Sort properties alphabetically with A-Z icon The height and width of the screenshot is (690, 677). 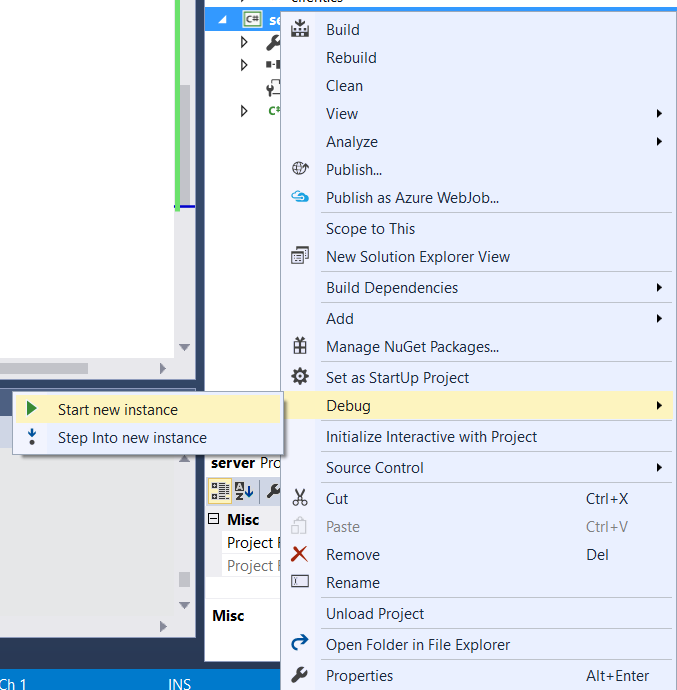tap(244, 491)
